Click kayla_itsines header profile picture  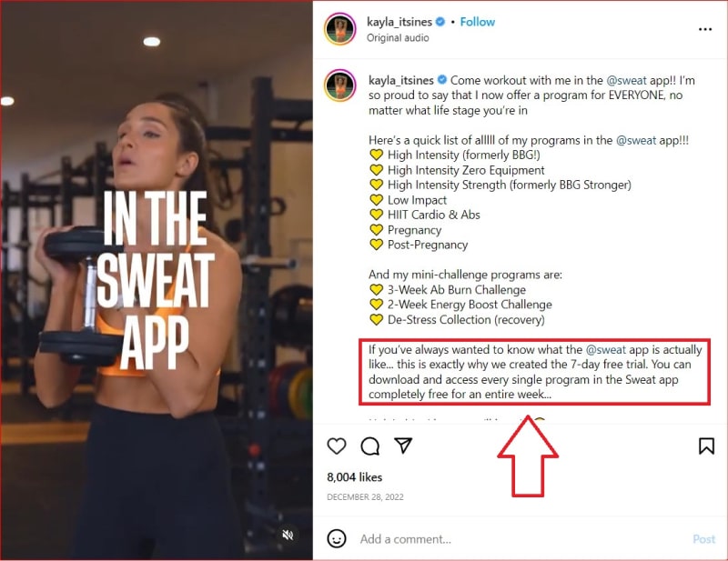pyautogui.click(x=340, y=29)
